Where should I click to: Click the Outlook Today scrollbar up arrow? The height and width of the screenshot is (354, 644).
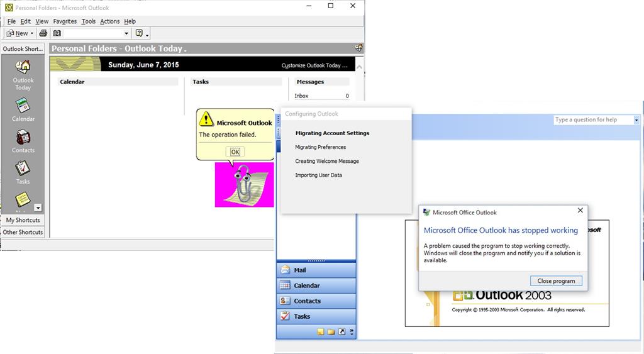(x=359, y=67)
